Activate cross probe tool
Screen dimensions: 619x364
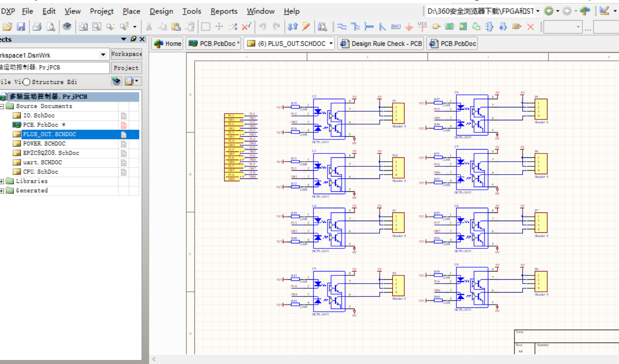pyautogui.click(x=306, y=27)
